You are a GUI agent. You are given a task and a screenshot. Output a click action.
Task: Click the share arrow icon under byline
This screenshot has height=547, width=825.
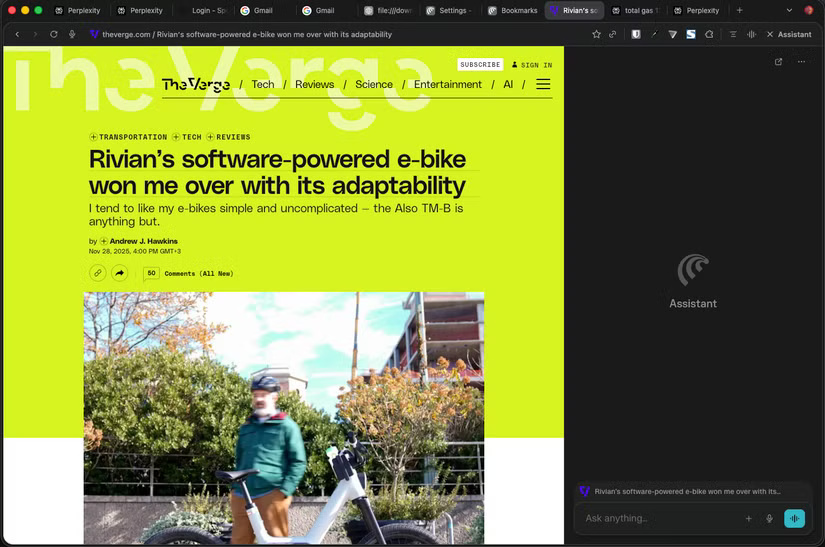click(120, 273)
